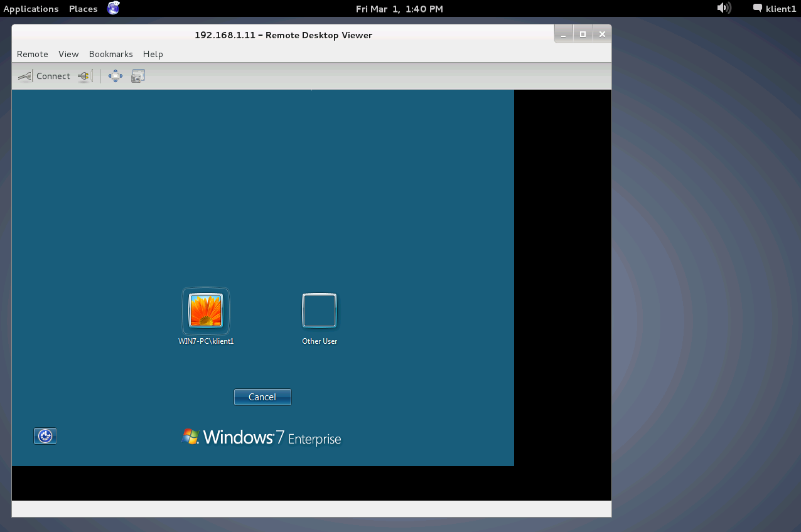Click the Connect toolbar button
The image size is (801, 532).
[44, 76]
